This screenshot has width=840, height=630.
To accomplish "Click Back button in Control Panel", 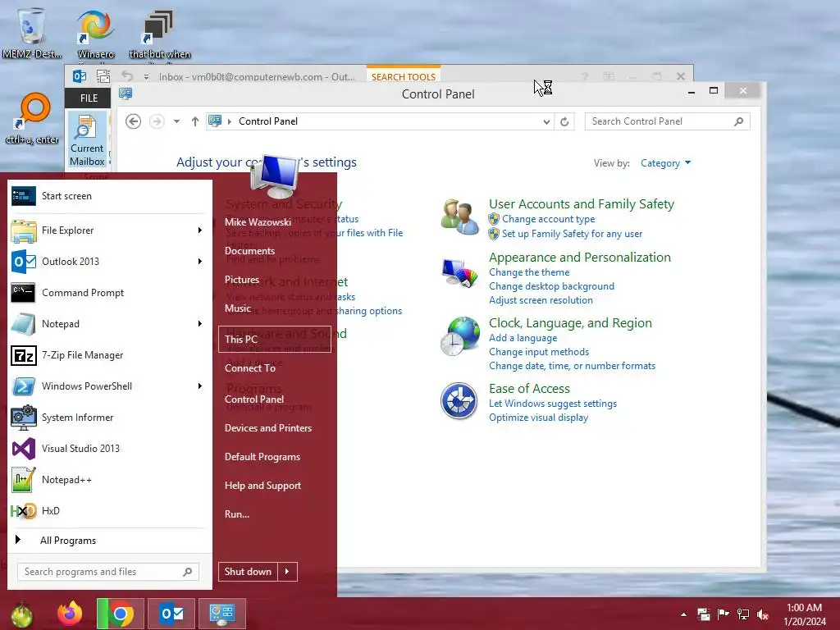I will pos(134,121).
